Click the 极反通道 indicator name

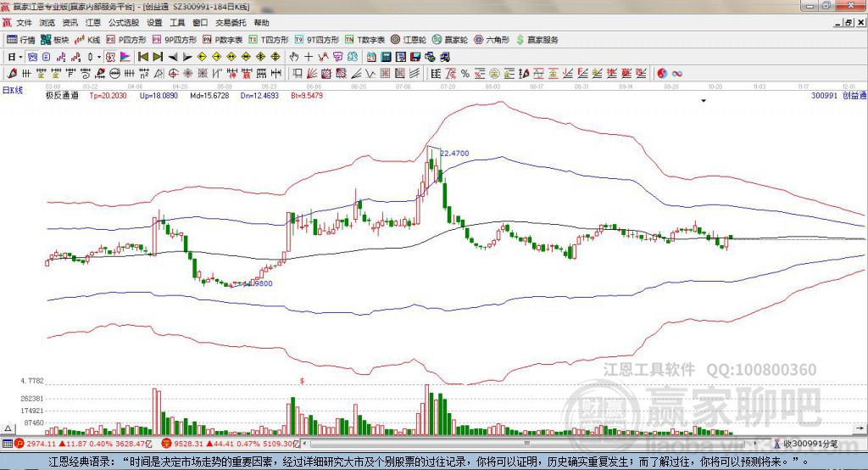(x=62, y=96)
